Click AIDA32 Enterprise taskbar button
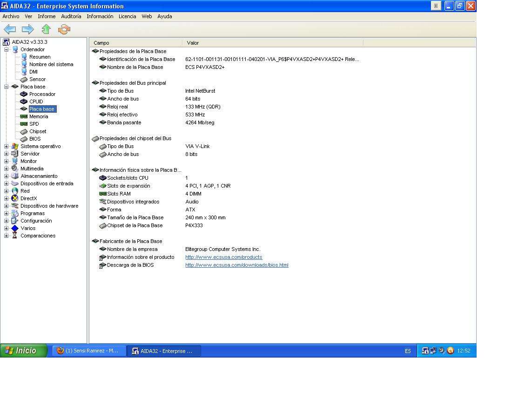 164,351
